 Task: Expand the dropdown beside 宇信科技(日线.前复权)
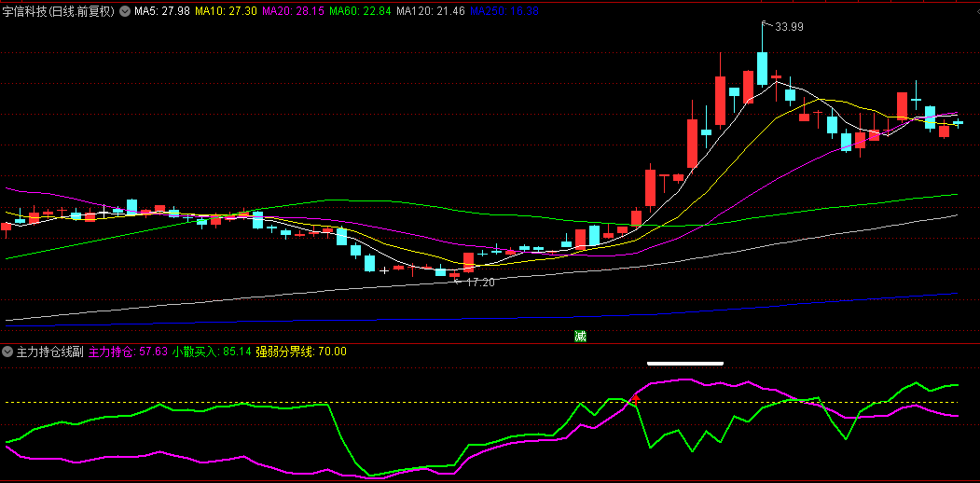[x=124, y=10]
